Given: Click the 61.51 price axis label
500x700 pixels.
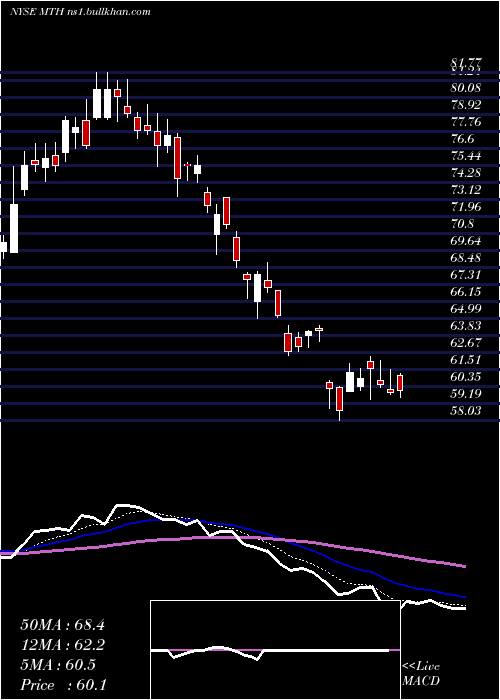Looking at the screenshot, I should coord(466,359).
